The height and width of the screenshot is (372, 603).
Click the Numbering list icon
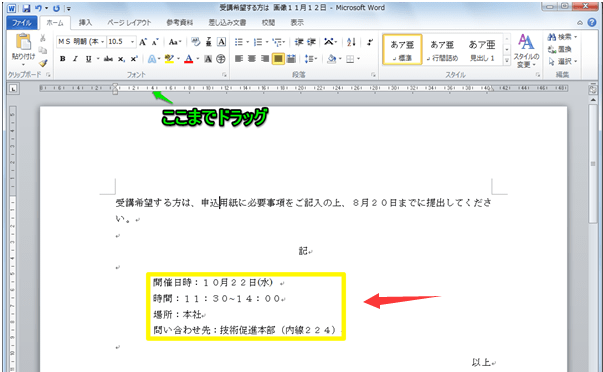click(258, 42)
